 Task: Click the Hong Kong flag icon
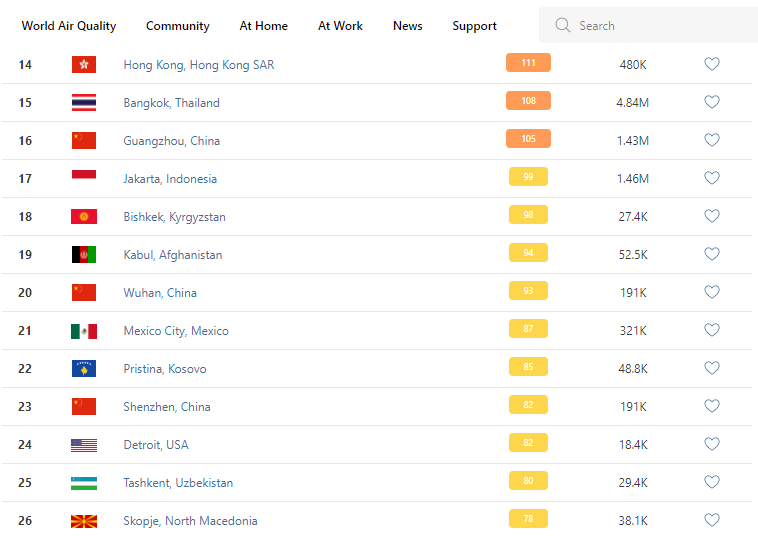tap(84, 64)
